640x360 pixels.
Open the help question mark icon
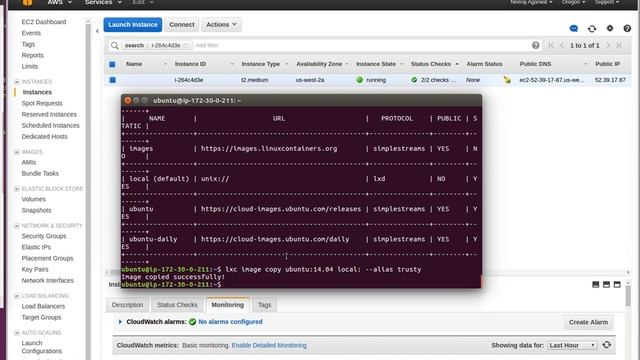coord(627,28)
